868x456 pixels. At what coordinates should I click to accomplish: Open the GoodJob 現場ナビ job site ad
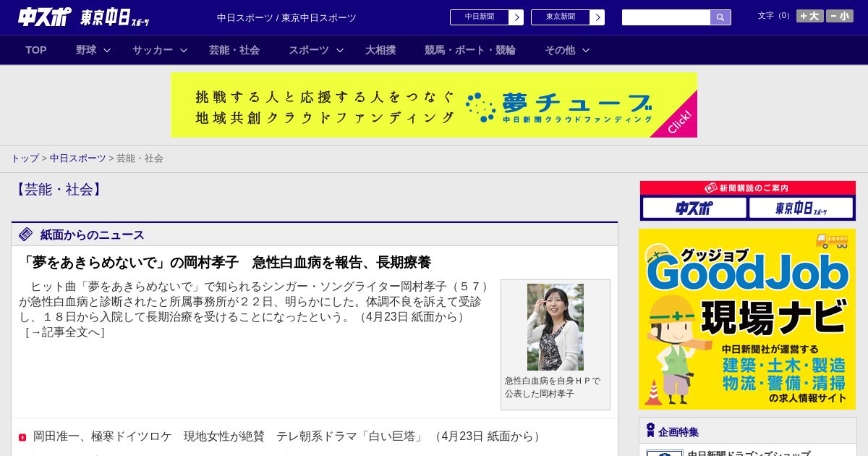pos(747,319)
